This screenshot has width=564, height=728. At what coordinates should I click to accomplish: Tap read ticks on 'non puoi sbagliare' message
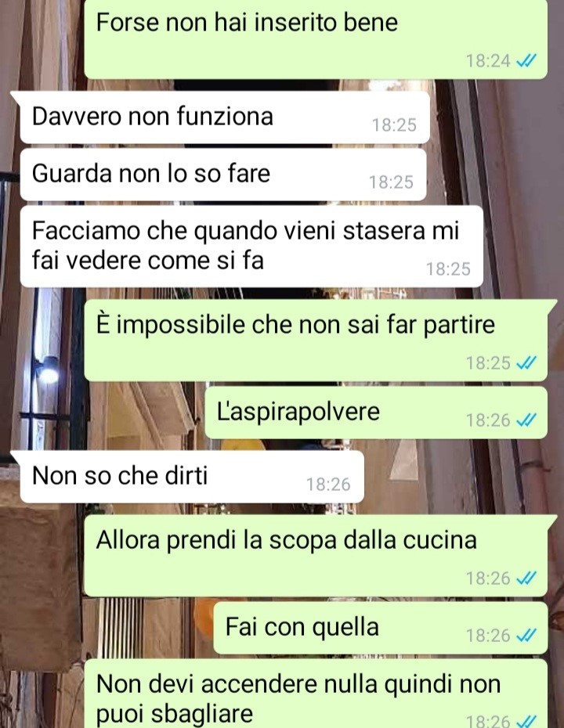(526, 721)
